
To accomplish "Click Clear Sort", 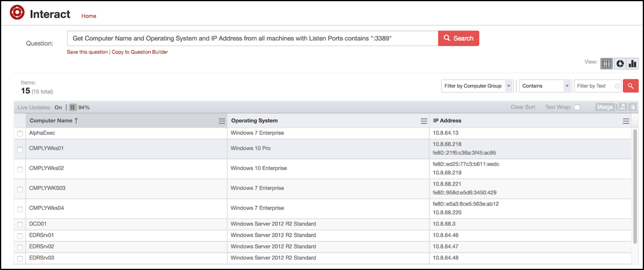I will (x=523, y=107).
